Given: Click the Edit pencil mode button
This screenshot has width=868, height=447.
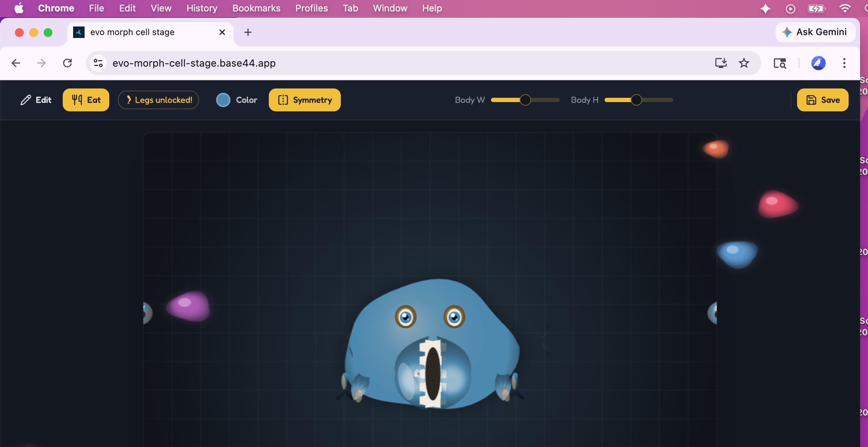Looking at the screenshot, I should pos(36,100).
